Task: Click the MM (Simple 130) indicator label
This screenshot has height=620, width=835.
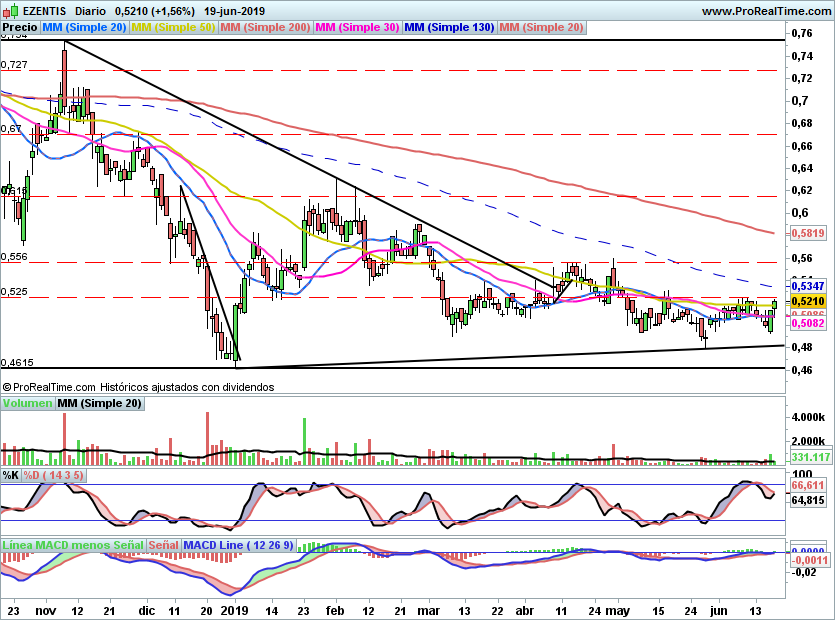Action: click(449, 28)
